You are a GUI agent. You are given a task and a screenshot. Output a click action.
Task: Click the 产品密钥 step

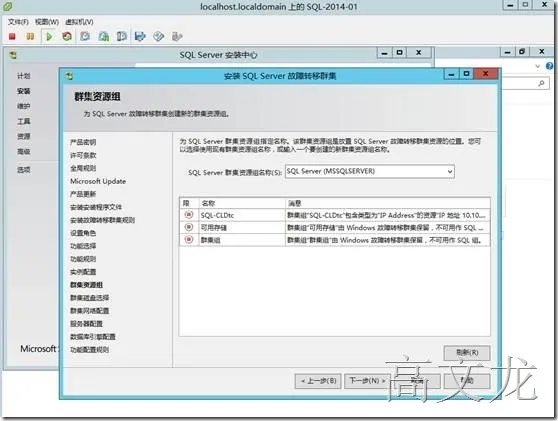83,142
